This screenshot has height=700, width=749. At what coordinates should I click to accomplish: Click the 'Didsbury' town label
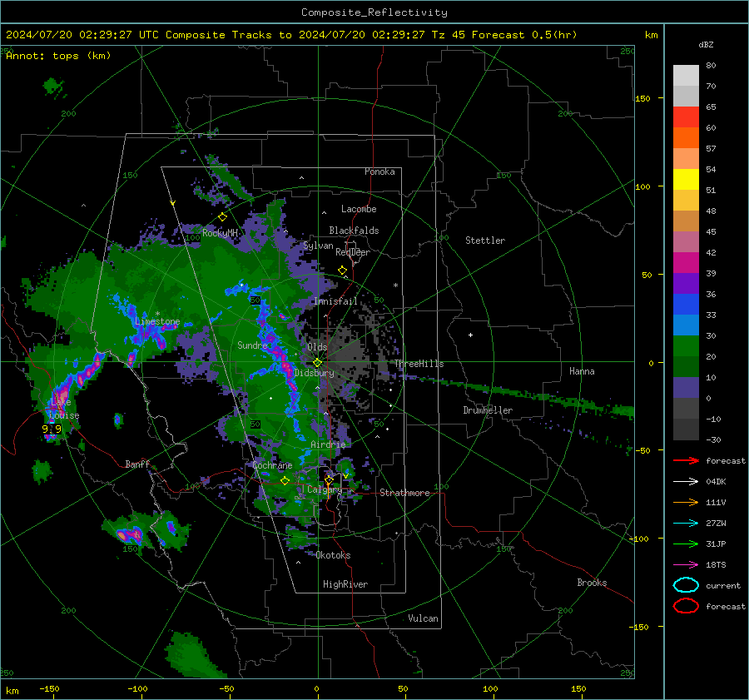(314, 373)
